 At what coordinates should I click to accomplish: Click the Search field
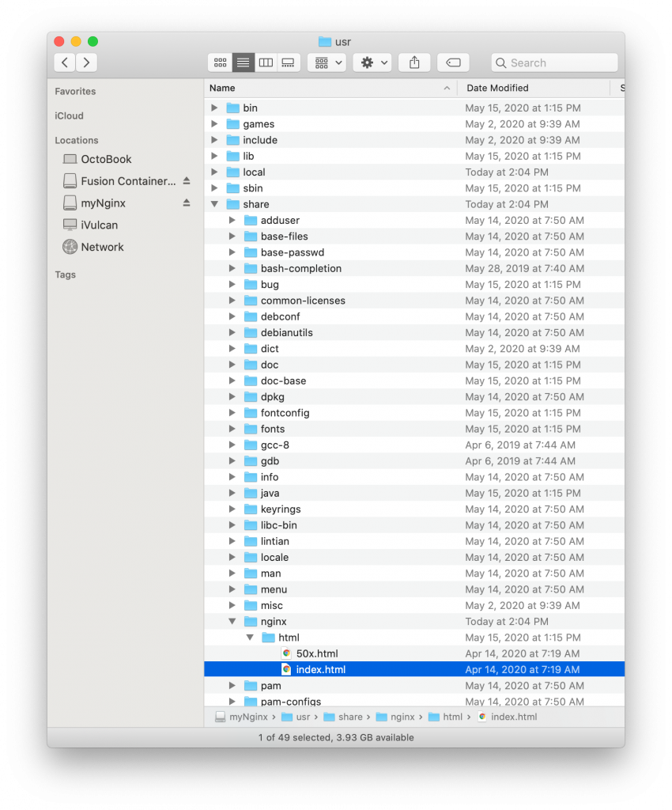[554, 62]
